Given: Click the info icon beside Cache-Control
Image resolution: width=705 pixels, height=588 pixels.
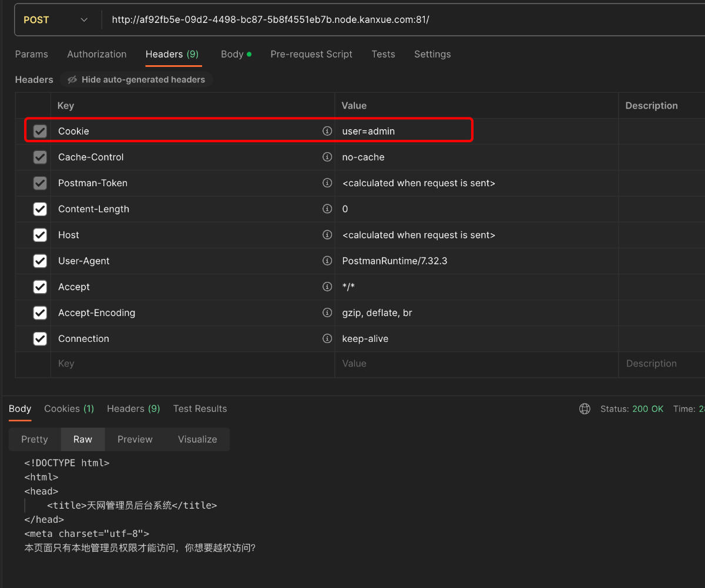Looking at the screenshot, I should (327, 157).
